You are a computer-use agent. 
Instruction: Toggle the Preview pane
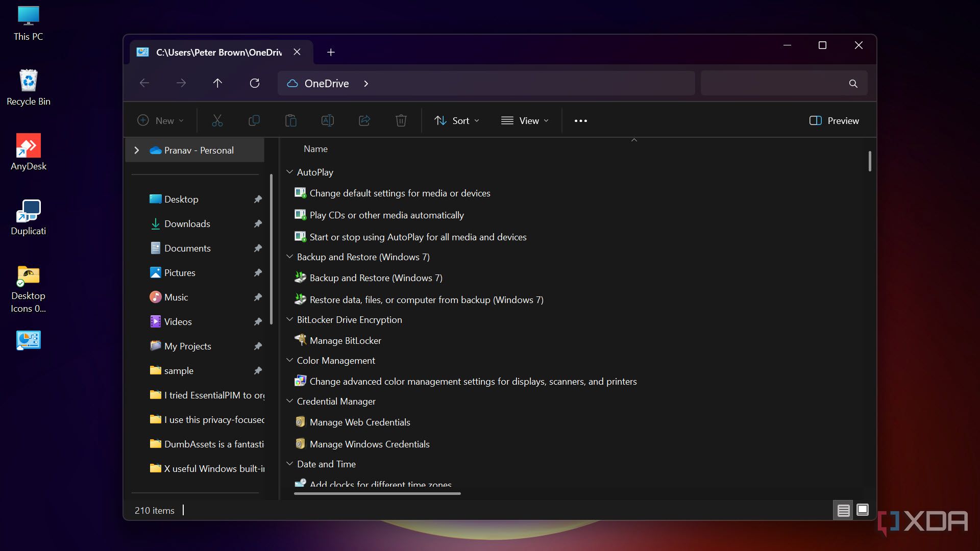coord(834,121)
